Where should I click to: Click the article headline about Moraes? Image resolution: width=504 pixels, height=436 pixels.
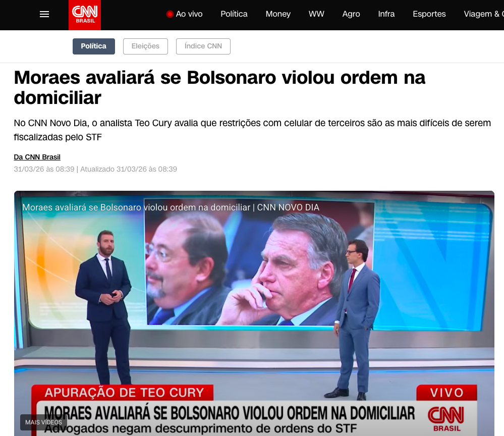(219, 87)
